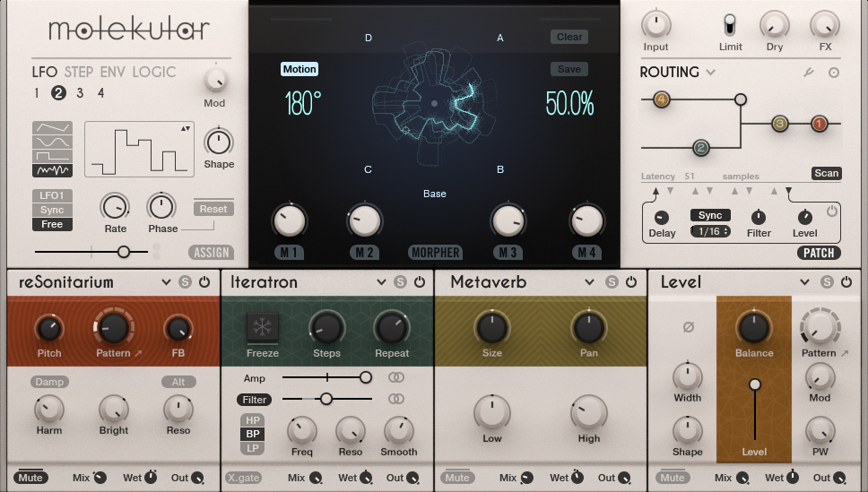Toggle the Limit switch
868x492 pixels.
(x=731, y=24)
